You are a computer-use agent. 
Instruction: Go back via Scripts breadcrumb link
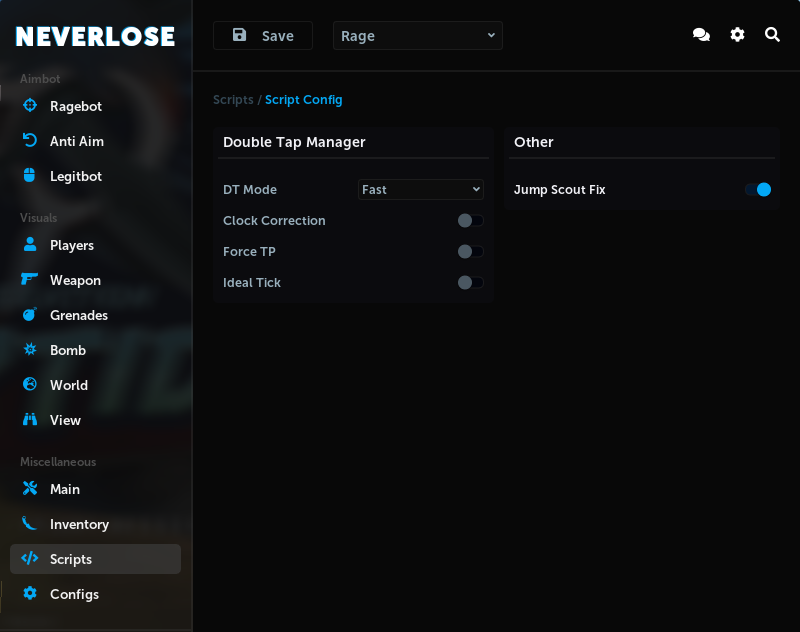tap(232, 100)
